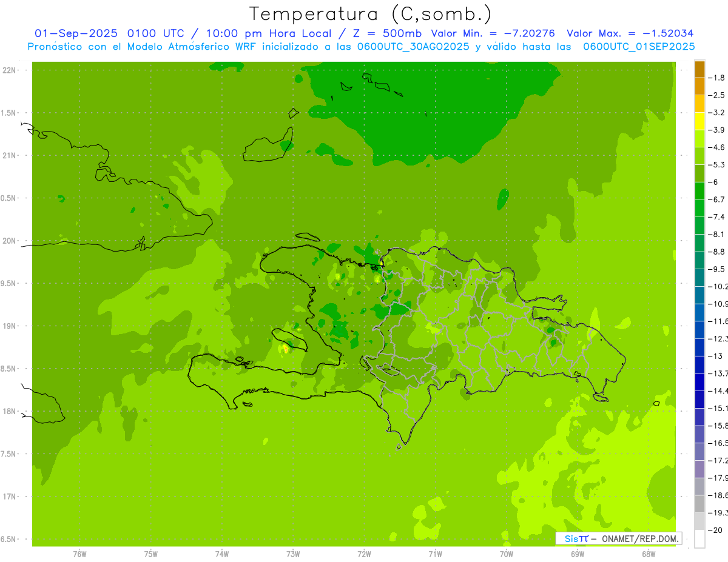The height and width of the screenshot is (562, 728).
Task: Select the "Valor Max. = -1.52034" text
Action: [630, 33]
